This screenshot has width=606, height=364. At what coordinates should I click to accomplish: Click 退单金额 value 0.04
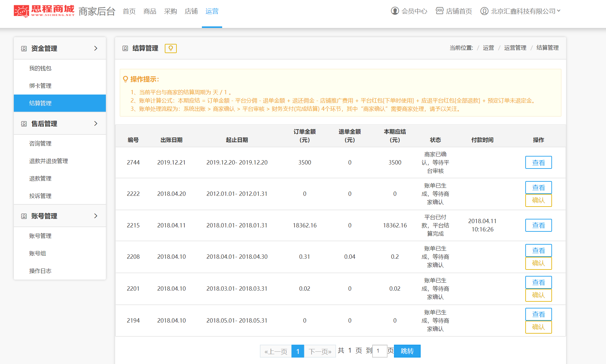350,257
